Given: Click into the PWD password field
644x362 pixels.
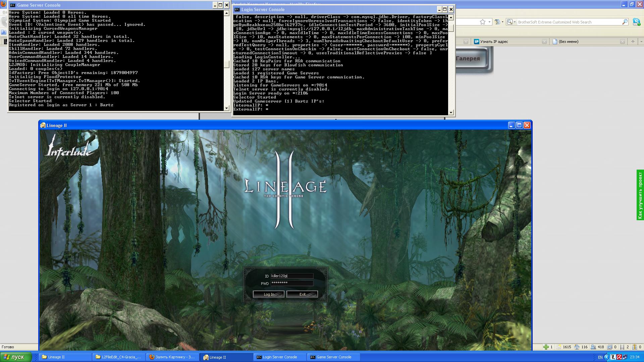Looking at the screenshot, I should click(292, 283).
